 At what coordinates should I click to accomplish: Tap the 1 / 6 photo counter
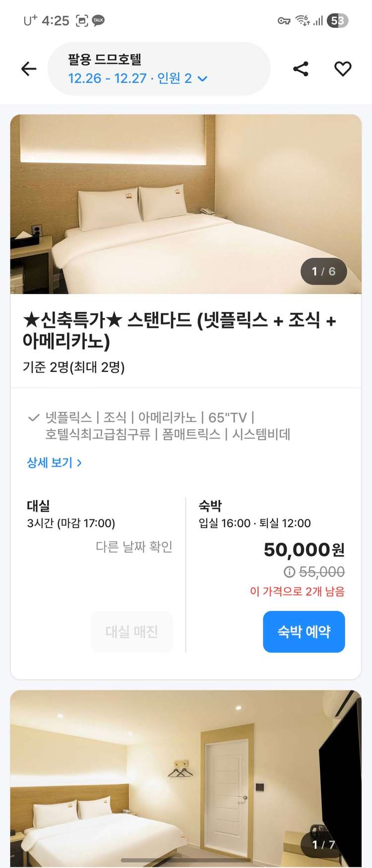[x=323, y=271]
